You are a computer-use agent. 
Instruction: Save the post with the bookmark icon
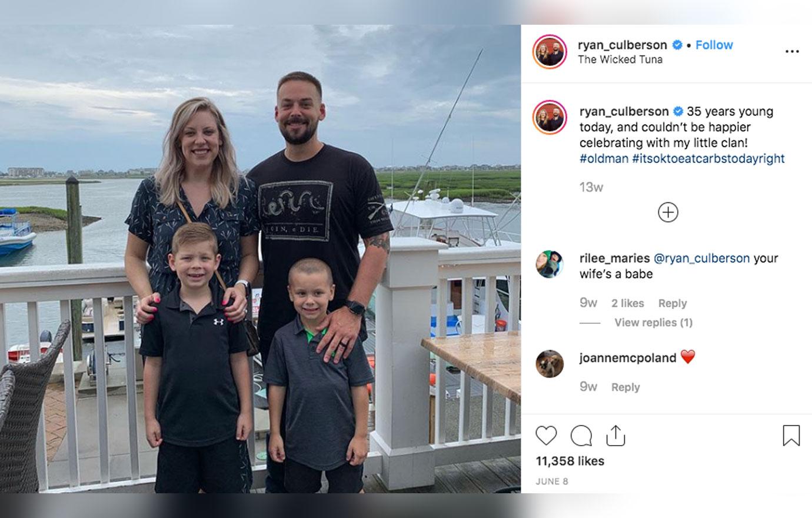[791, 436]
